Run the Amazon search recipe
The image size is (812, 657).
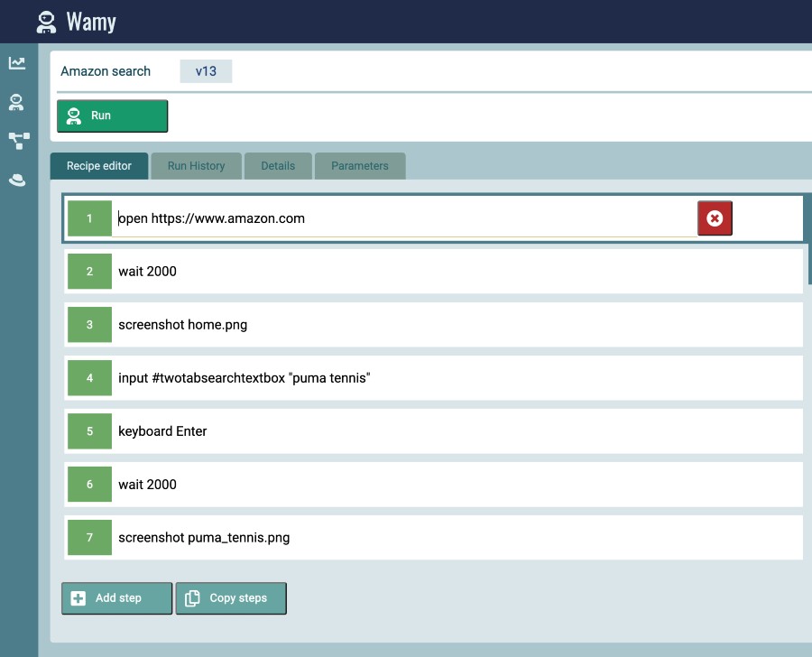pyautogui.click(x=112, y=116)
